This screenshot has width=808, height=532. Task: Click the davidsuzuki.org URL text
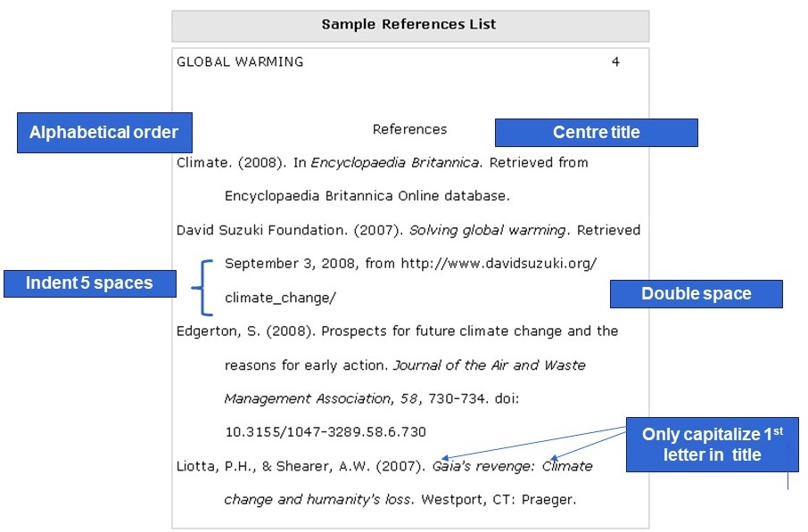point(499,264)
